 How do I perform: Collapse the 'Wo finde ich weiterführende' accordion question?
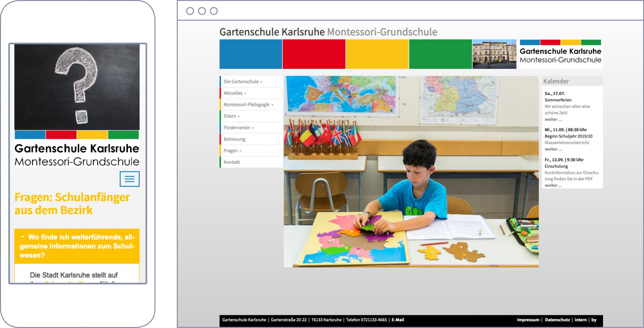(x=77, y=246)
